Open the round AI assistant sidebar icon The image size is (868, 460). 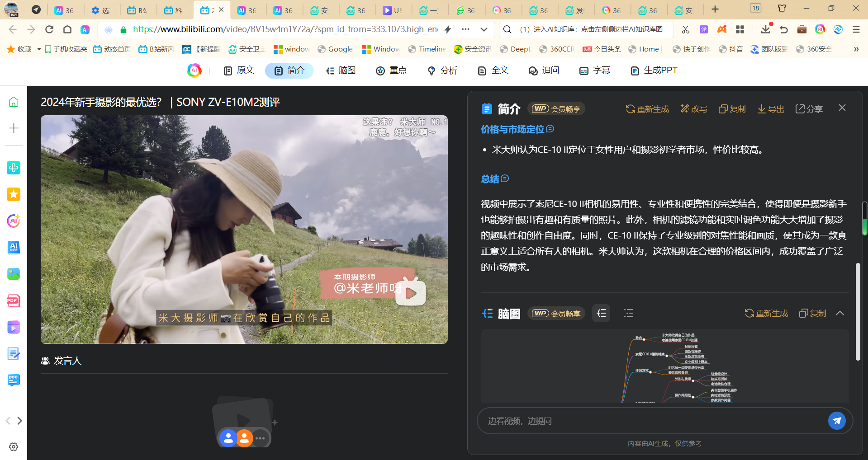[x=14, y=221]
